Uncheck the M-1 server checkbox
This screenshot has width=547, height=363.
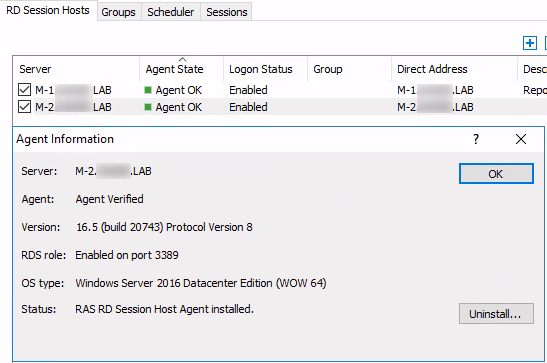(24, 90)
